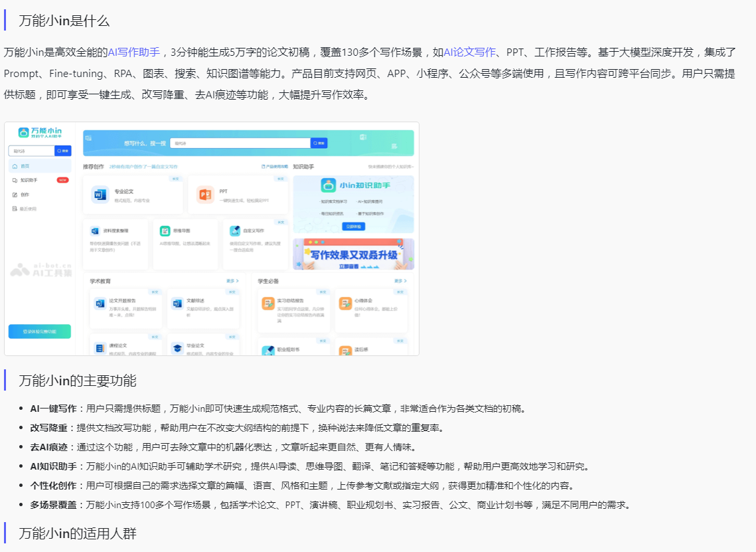Click the 万能小in是什么 heading

[x=64, y=21]
